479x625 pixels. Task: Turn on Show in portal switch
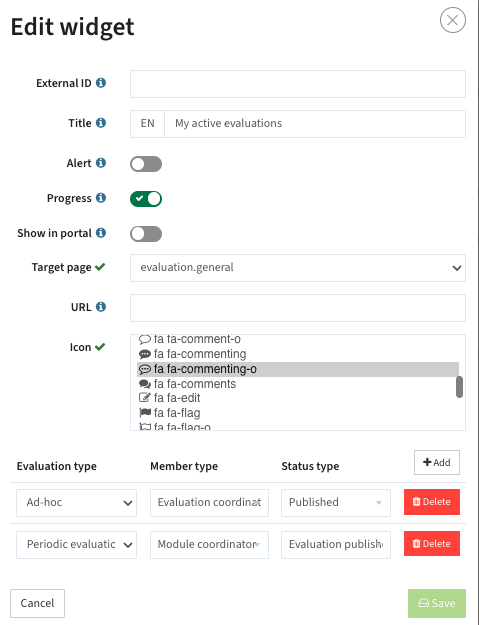pos(146,234)
